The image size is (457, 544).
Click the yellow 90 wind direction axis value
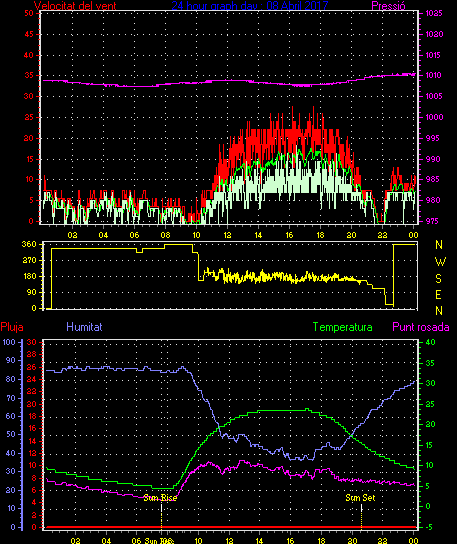pos(32,292)
